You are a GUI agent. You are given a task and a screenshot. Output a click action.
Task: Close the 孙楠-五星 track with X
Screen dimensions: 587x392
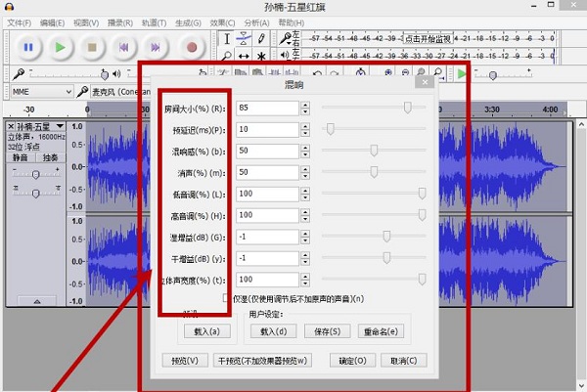point(12,127)
